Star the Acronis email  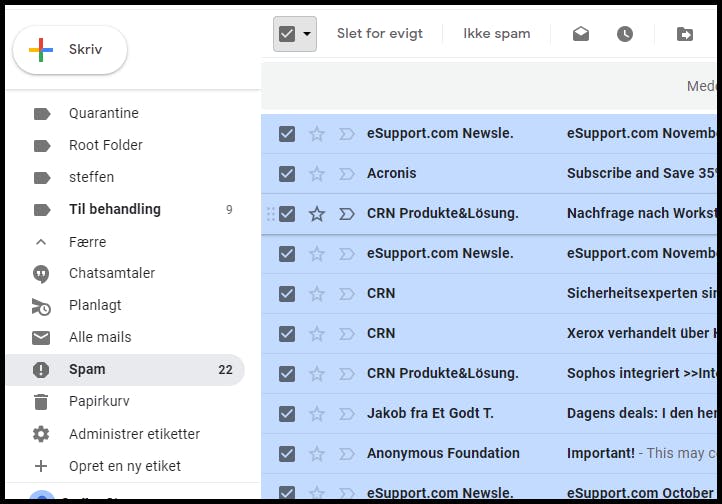(x=317, y=174)
